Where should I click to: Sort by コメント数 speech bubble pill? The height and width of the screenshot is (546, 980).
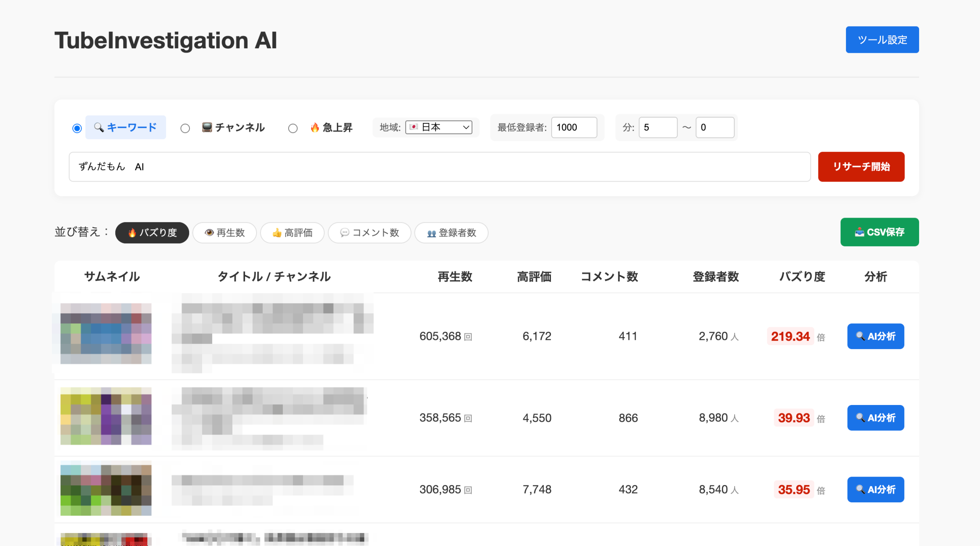(369, 233)
